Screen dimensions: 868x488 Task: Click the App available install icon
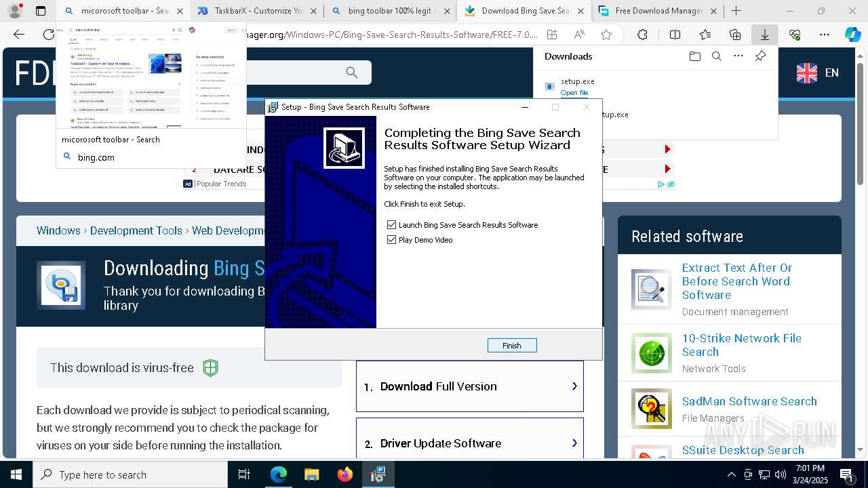pos(552,35)
